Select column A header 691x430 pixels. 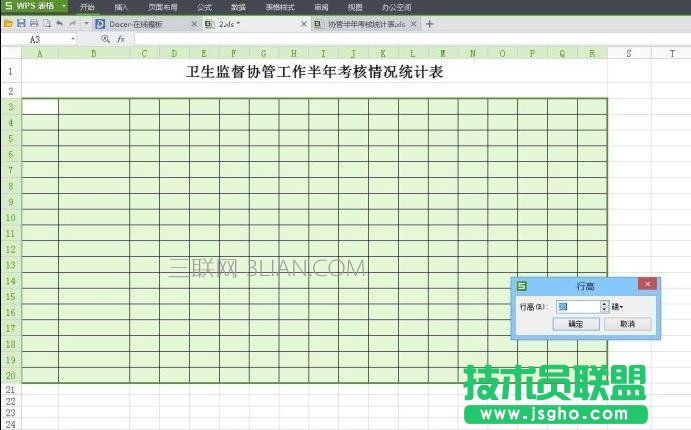pos(40,53)
